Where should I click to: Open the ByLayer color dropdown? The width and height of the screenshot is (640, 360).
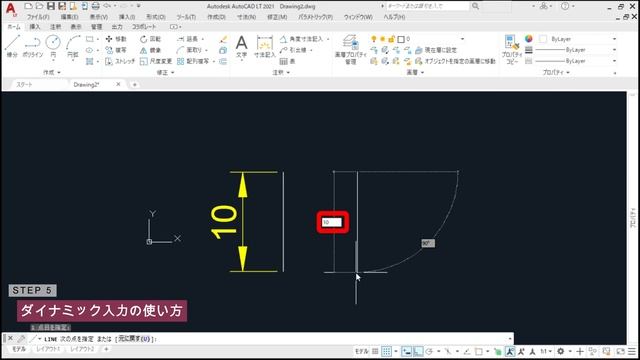[x=614, y=39]
